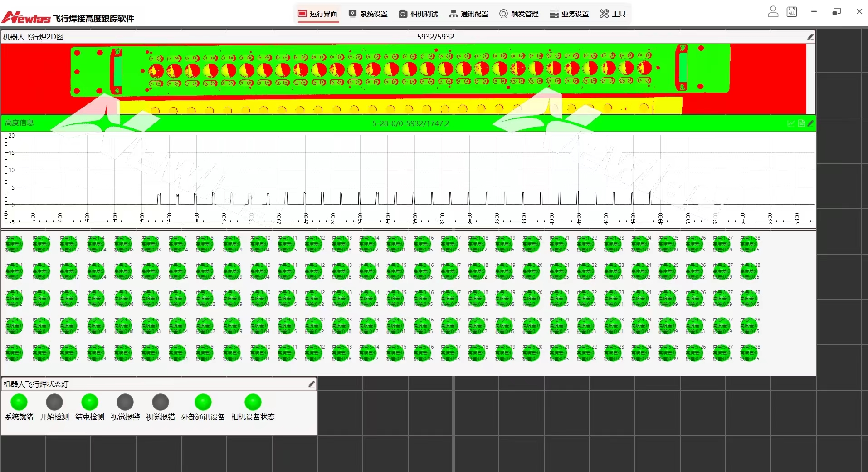Restore down the application window
Image resolution: width=868 pixels, height=472 pixels.
pyautogui.click(x=837, y=12)
